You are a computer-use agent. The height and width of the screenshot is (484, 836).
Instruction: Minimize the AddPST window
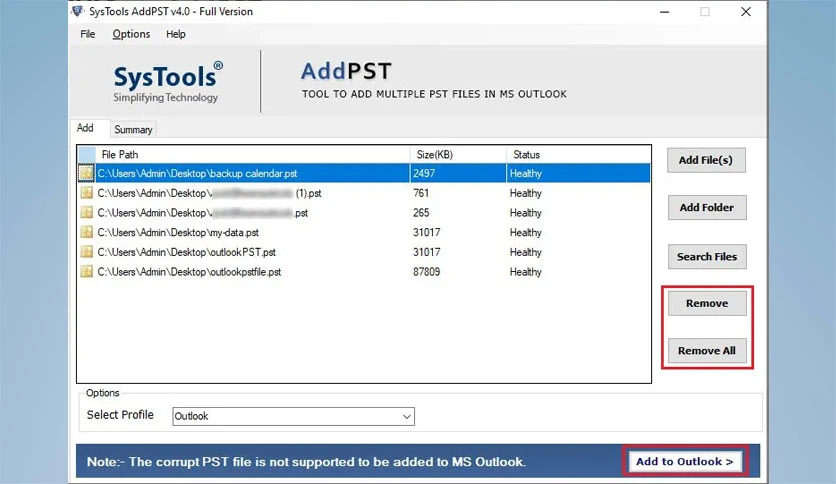click(x=664, y=12)
